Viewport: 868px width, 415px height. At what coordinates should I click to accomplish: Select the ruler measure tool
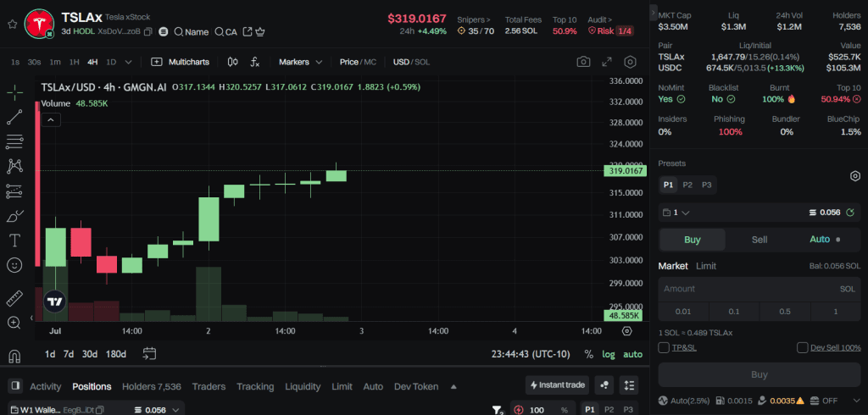click(x=14, y=298)
